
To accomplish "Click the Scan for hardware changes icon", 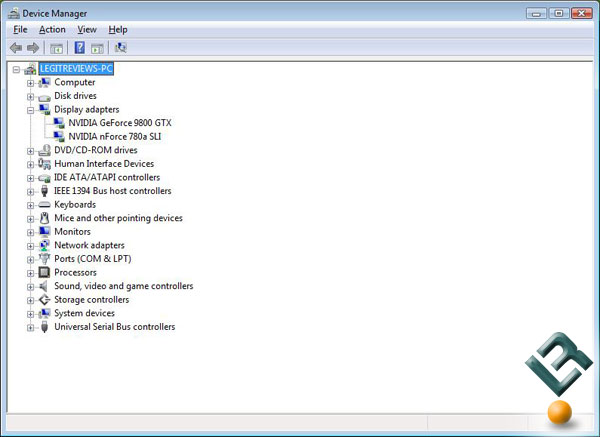I will 121,47.
